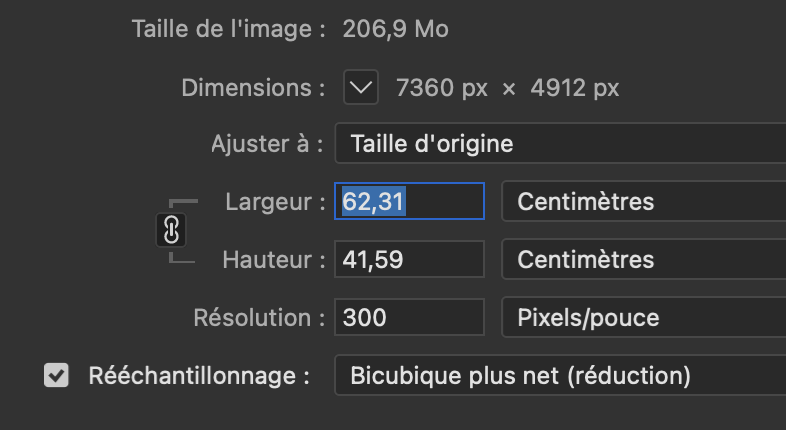Open the Pixels/pouce resolution unit dropdown
Image resolution: width=786 pixels, height=430 pixels.
644,317
